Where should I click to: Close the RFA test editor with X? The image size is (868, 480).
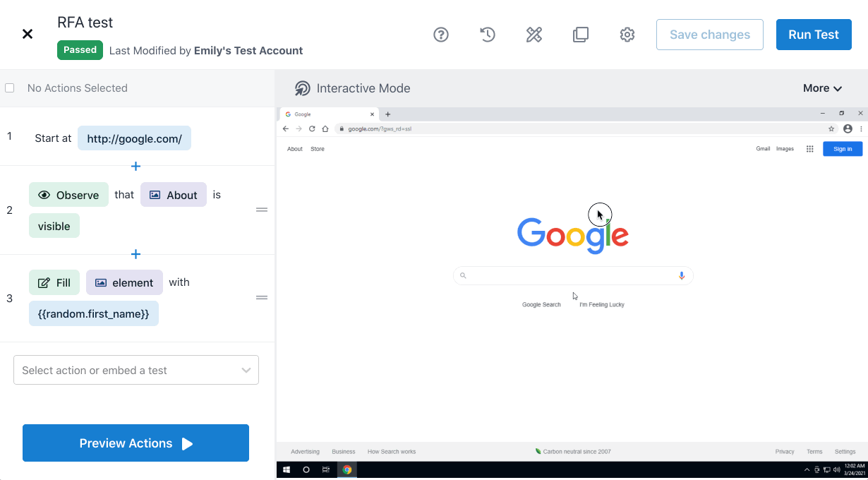[x=28, y=34]
